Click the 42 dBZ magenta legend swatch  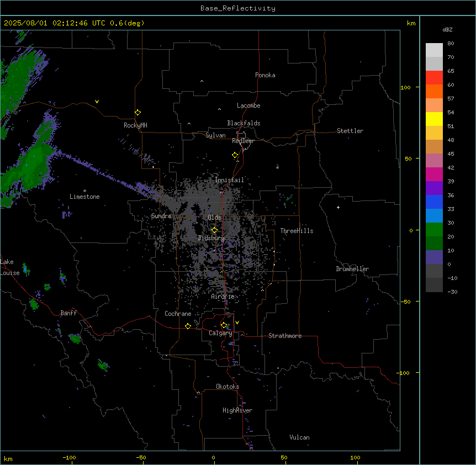[434, 174]
